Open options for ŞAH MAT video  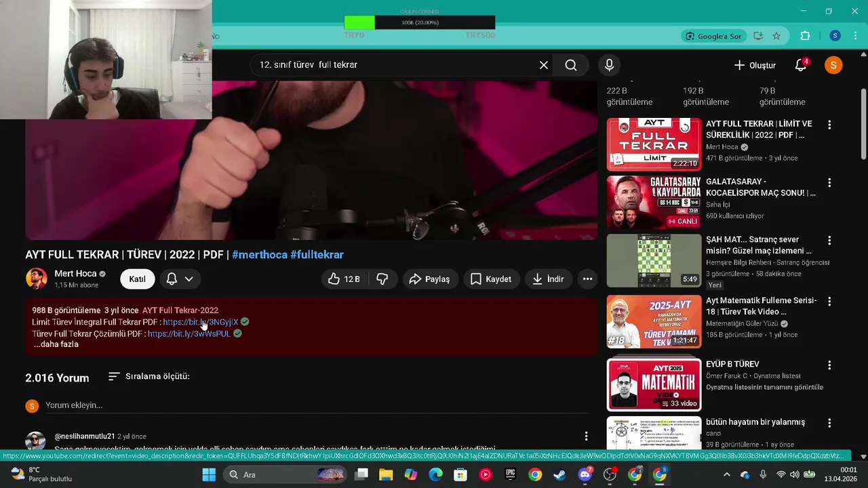(829, 241)
